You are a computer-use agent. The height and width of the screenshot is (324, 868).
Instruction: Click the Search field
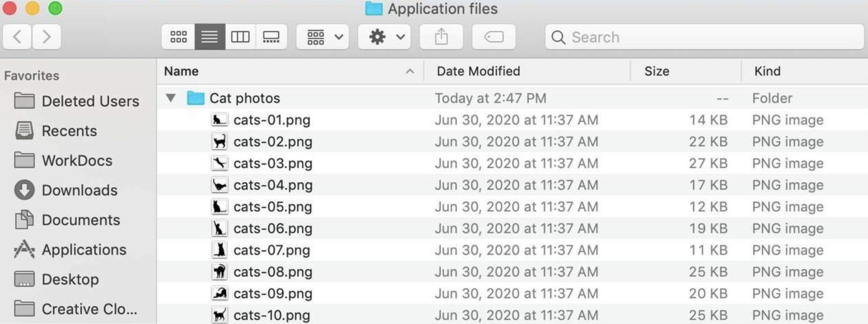pyautogui.click(x=704, y=37)
